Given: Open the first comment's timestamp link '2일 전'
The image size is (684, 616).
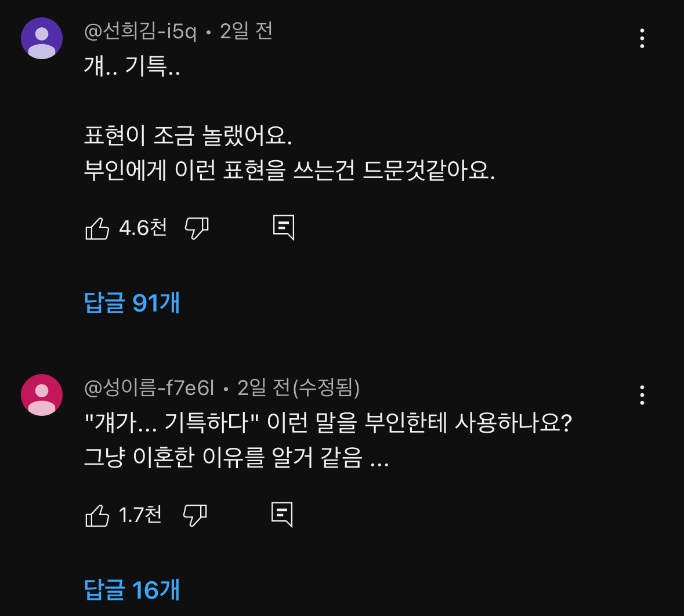Looking at the screenshot, I should 247,33.
